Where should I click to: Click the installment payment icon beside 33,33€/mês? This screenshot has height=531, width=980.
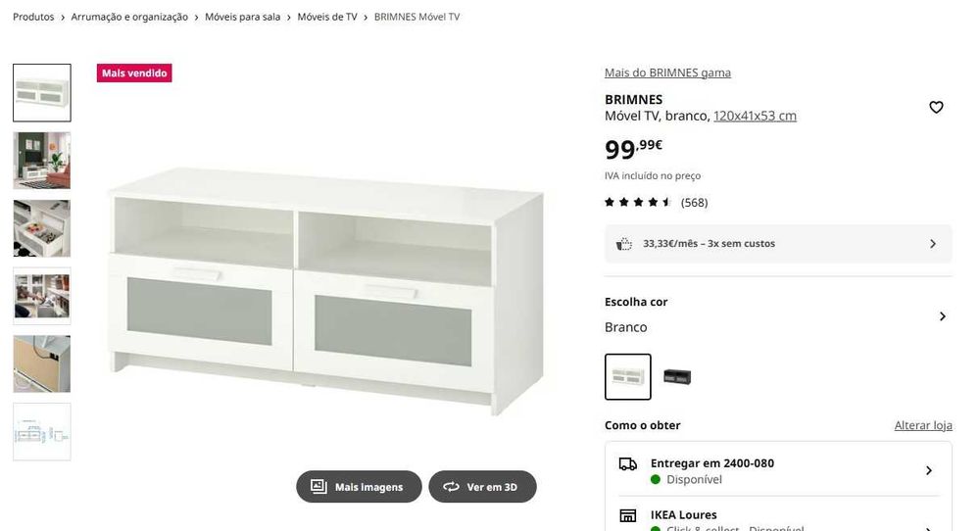coord(623,244)
